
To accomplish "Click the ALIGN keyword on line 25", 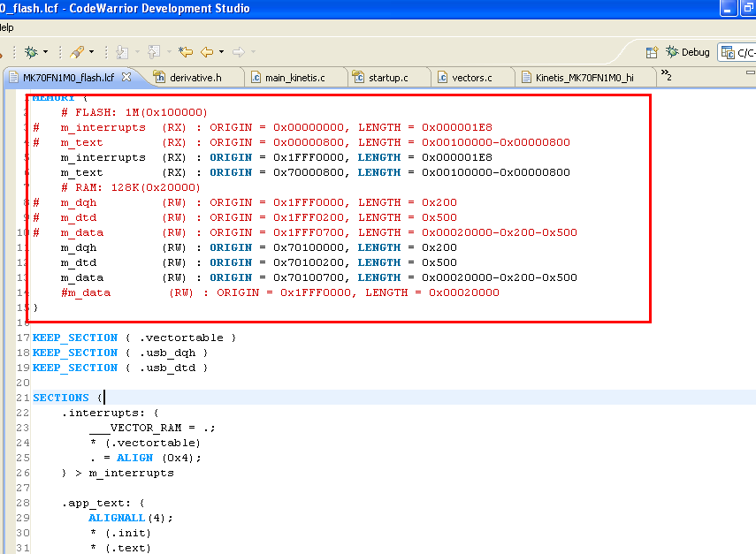I will [x=134, y=458].
